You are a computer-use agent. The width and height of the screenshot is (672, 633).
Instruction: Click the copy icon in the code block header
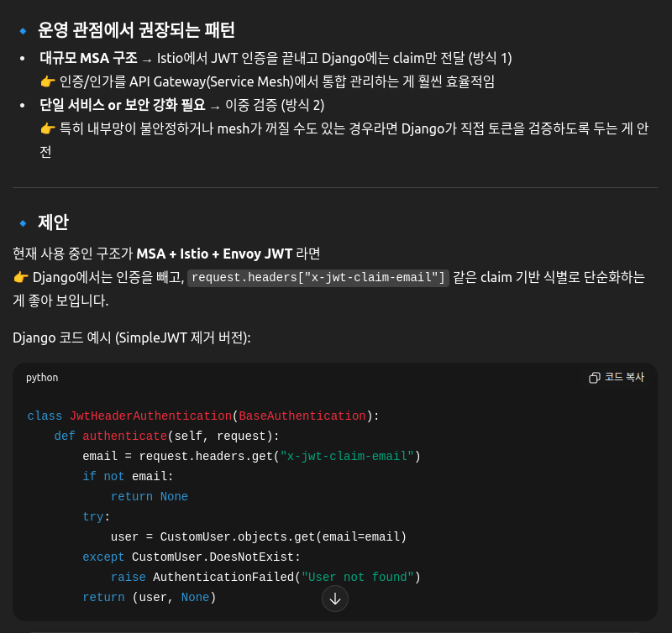pos(595,378)
